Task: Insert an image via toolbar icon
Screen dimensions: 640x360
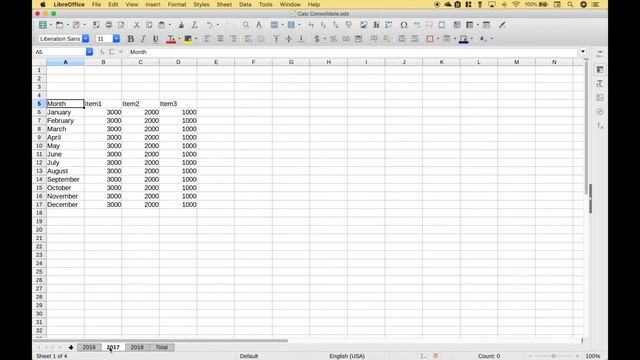Action: click(364, 25)
